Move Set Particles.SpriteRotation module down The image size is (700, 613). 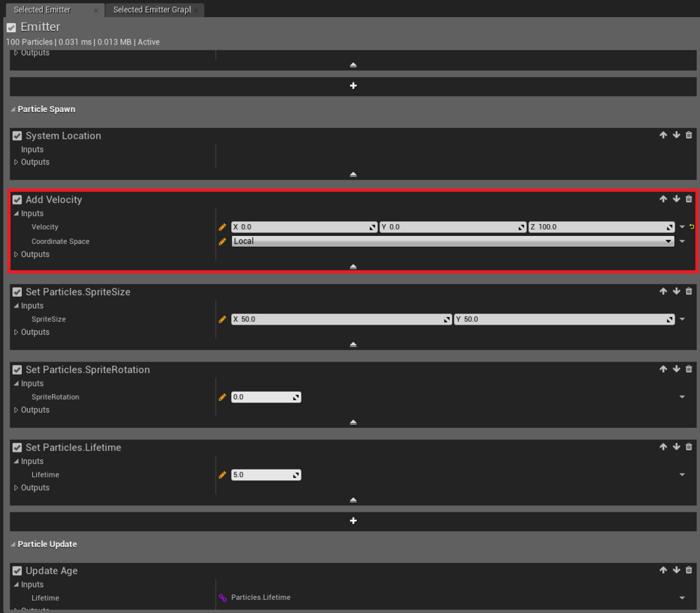676,369
